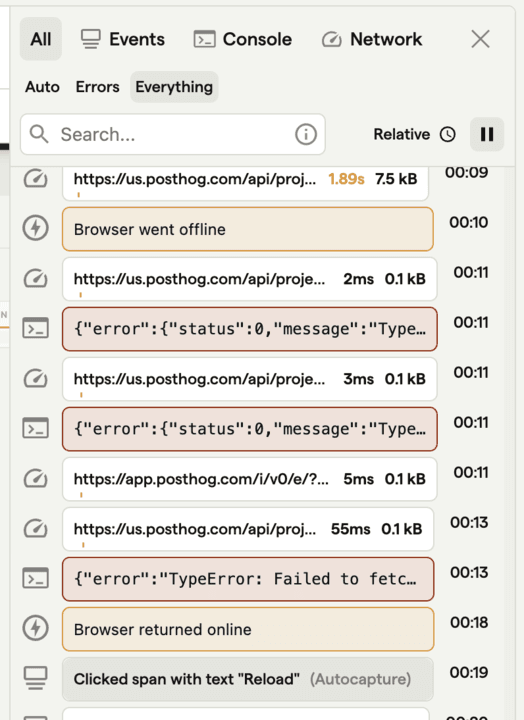Image resolution: width=524 pixels, height=720 pixels.
Task: Click the monitor icon beside Reload click event
Action: (x=35, y=678)
